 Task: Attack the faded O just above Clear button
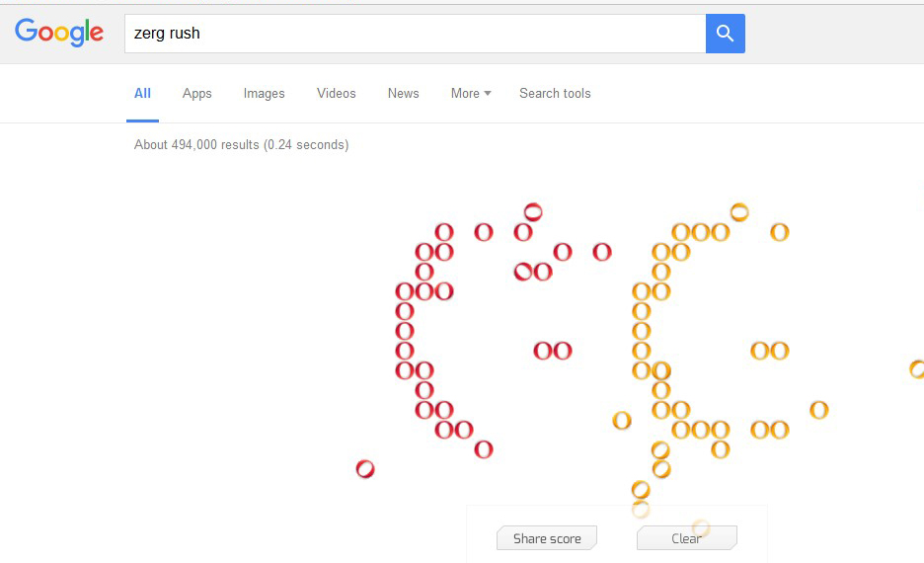[701, 527]
